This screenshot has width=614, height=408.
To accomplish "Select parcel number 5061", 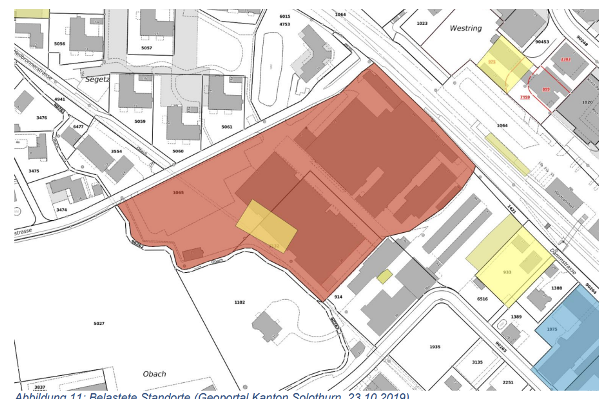I will (227, 127).
